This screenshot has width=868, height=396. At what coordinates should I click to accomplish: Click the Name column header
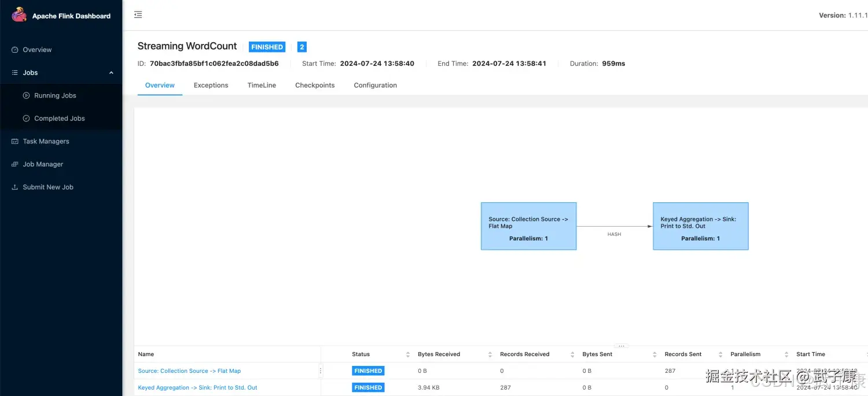[x=146, y=354]
